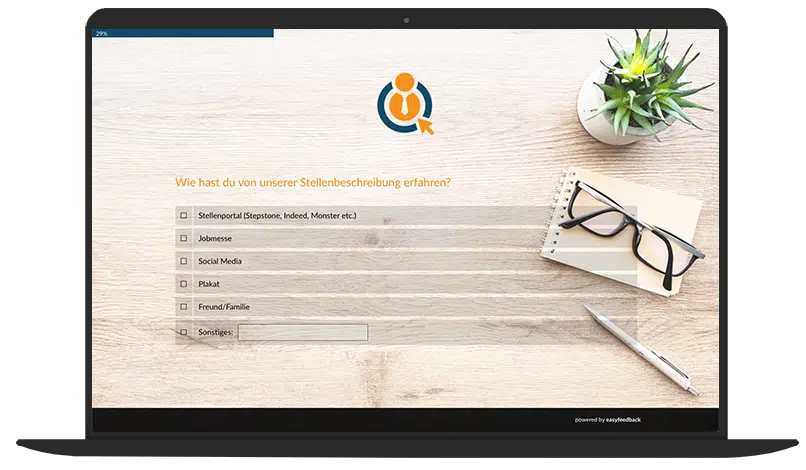Click the question heading 'Wie hast du...'

tap(312, 182)
